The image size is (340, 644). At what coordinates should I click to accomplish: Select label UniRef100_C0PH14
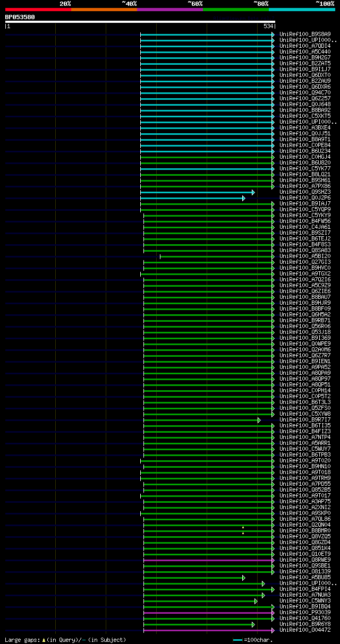tap(305, 391)
